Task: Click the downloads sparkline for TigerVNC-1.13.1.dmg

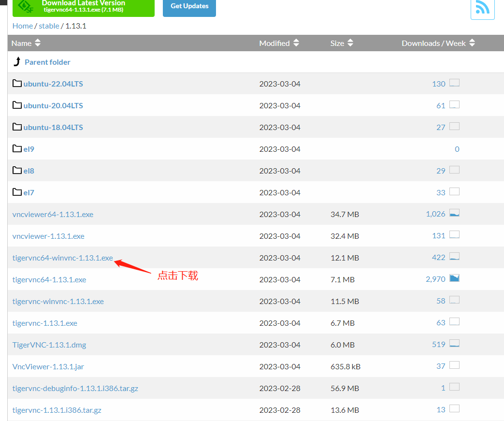Action: pyautogui.click(x=455, y=344)
